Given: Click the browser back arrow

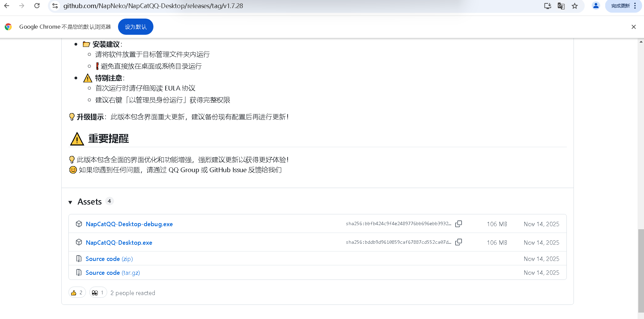Looking at the screenshot, I should (7, 6).
